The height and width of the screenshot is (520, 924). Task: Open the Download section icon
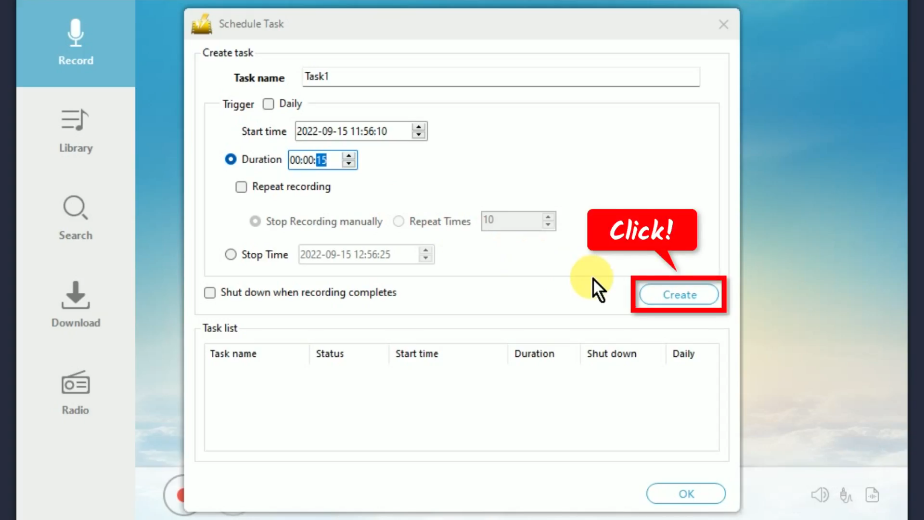[75, 295]
